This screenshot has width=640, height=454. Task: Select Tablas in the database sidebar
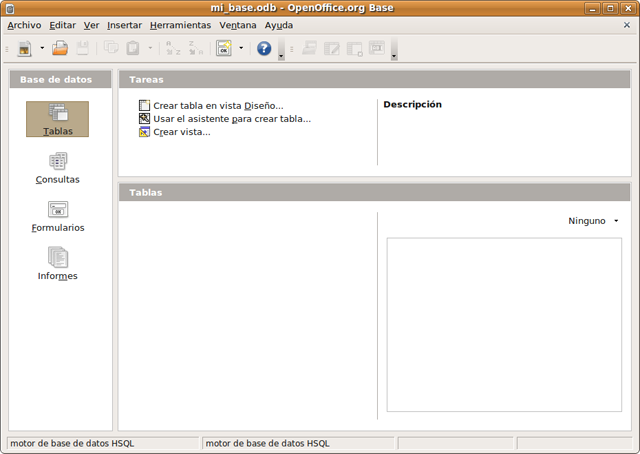pyautogui.click(x=57, y=118)
